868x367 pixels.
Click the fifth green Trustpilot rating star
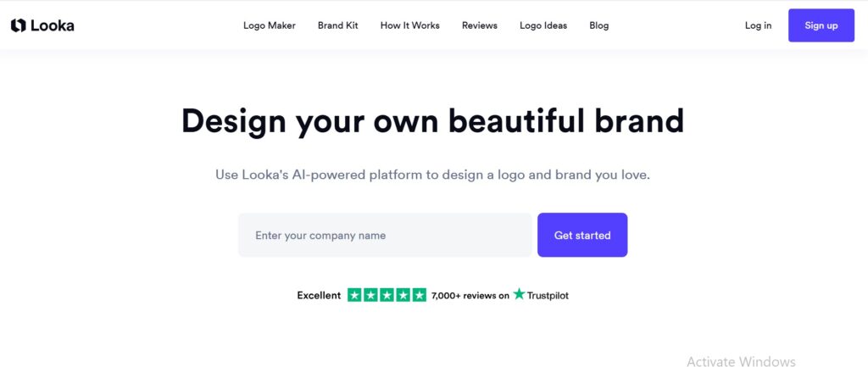[419, 295]
